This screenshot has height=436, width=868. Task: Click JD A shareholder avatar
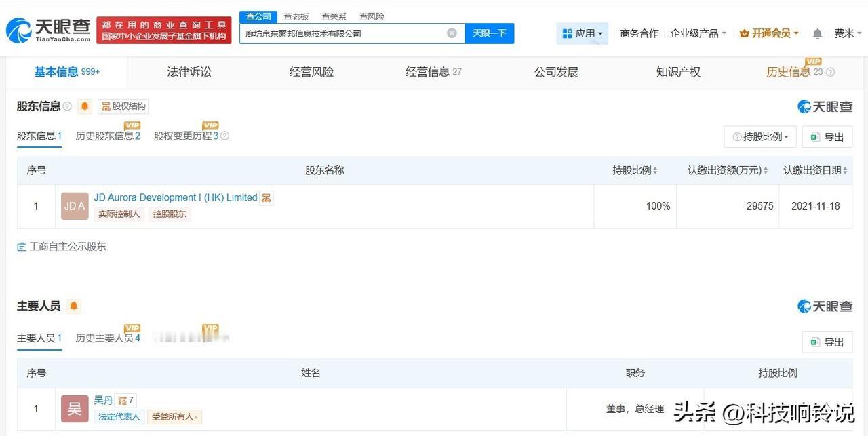75,206
